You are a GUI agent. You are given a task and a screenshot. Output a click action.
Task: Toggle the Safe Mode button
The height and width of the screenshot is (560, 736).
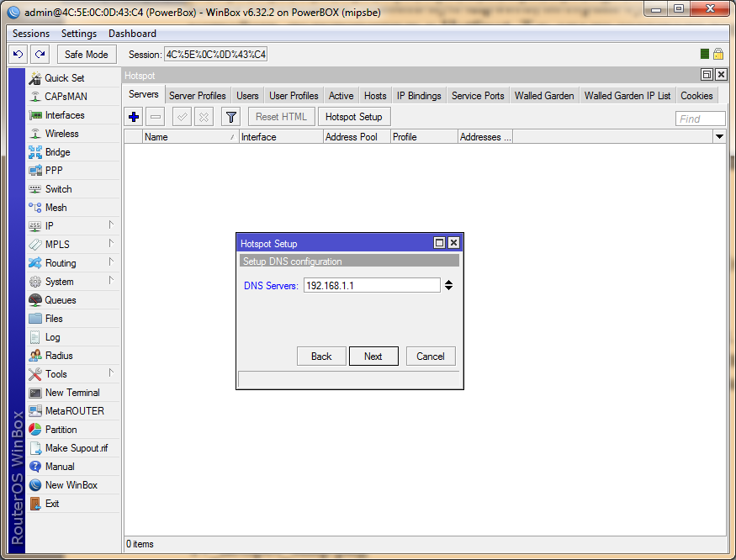point(87,55)
